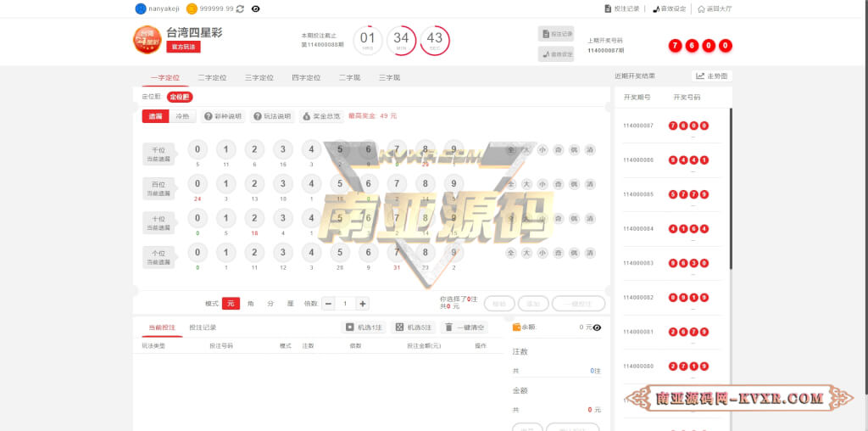The width and height of the screenshot is (868, 431).
Task: Open the 走势图 trend chart
Action: pyautogui.click(x=712, y=76)
